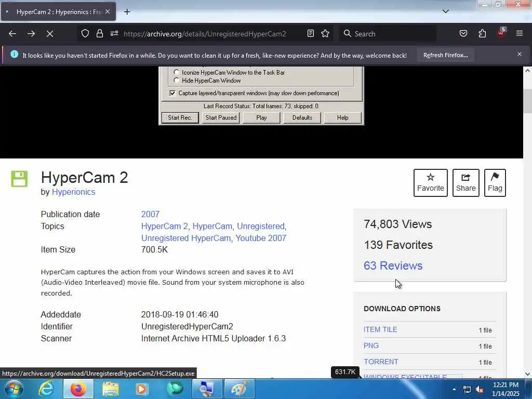Open the HyperCam 2 topic link

point(166,227)
